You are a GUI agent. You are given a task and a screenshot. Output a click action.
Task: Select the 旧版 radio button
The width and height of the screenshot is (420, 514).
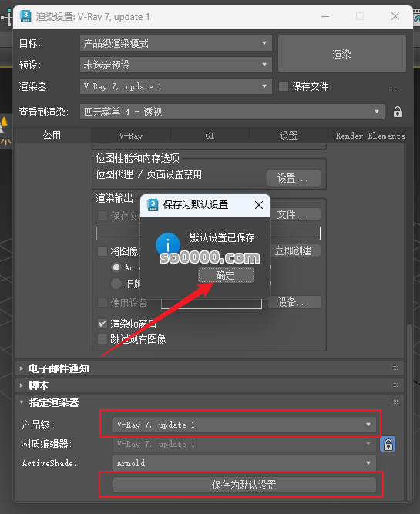(116, 284)
